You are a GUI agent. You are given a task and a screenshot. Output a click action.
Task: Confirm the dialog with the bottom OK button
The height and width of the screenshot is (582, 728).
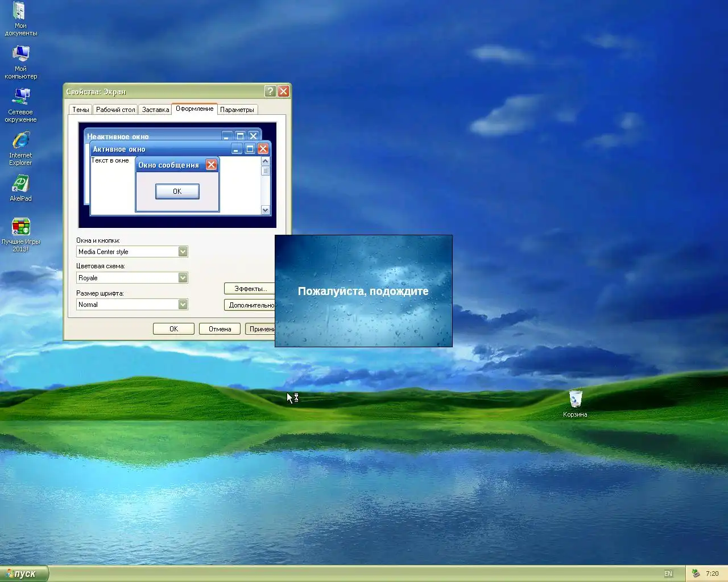pos(173,329)
